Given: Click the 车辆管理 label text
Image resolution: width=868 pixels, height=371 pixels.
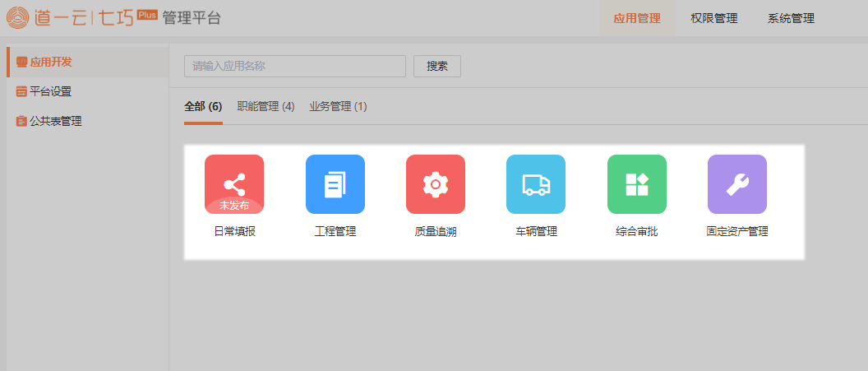Looking at the screenshot, I should click(536, 232).
